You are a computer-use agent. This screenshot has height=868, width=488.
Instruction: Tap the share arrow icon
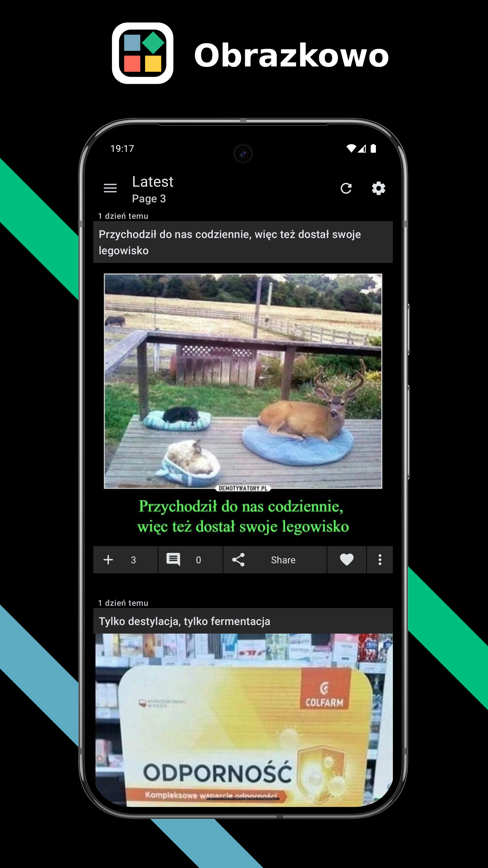click(x=238, y=560)
